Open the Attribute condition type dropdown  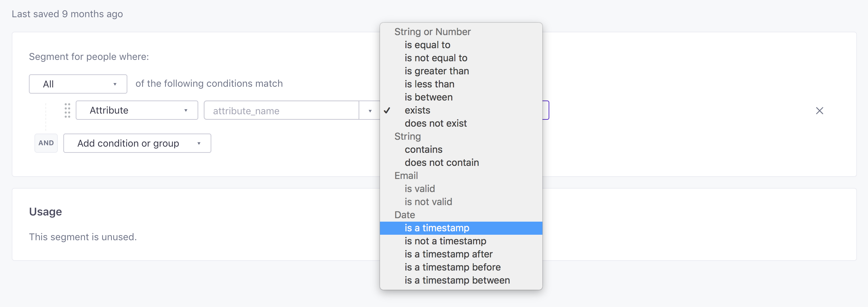137,110
